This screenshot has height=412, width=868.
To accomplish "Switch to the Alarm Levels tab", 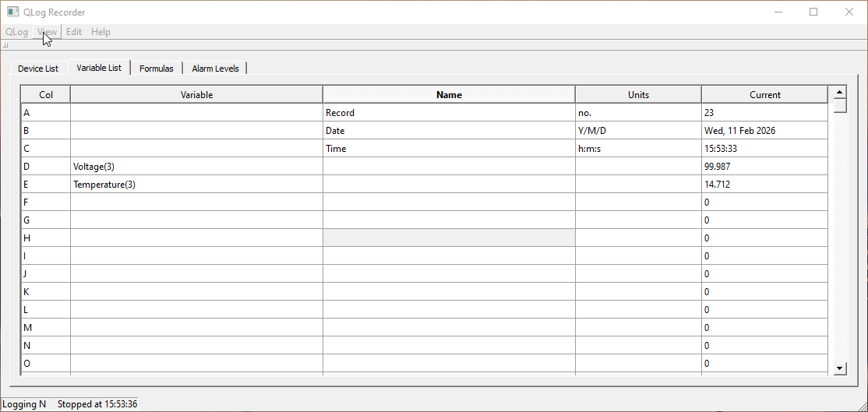I will [x=215, y=69].
